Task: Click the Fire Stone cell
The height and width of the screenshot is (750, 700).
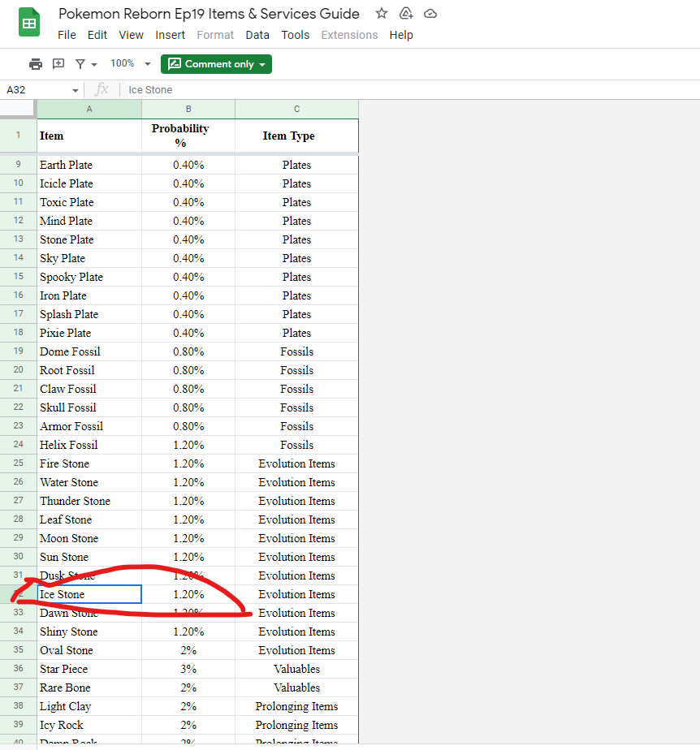Action: (x=89, y=463)
